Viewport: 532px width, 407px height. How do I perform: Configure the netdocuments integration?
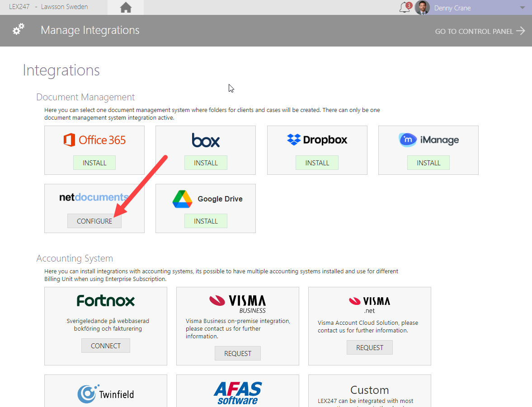94,221
